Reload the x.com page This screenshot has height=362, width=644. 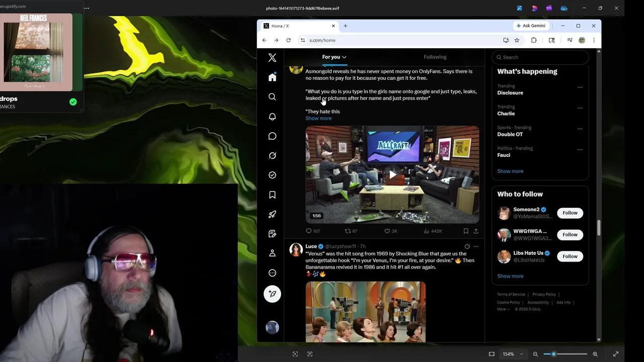click(x=288, y=40)
